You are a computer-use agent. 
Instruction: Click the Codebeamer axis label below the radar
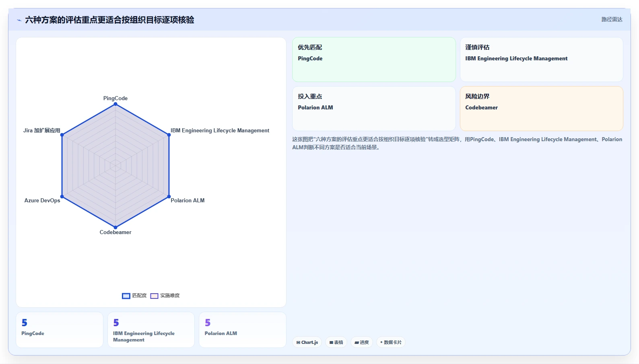coord(115,232)
